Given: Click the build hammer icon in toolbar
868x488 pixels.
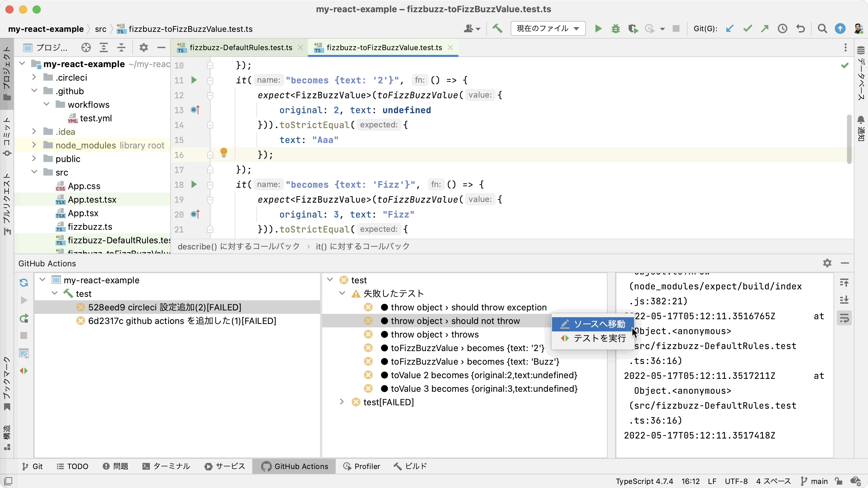Looking at the screenshot, I should [497, 28].
